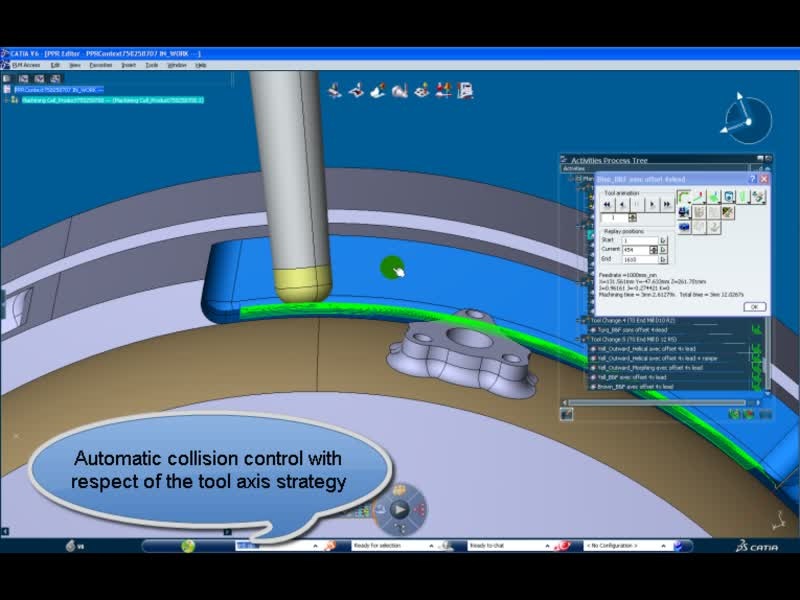Click the second machining operation icon in viewport toolbar

coord(356,91)
